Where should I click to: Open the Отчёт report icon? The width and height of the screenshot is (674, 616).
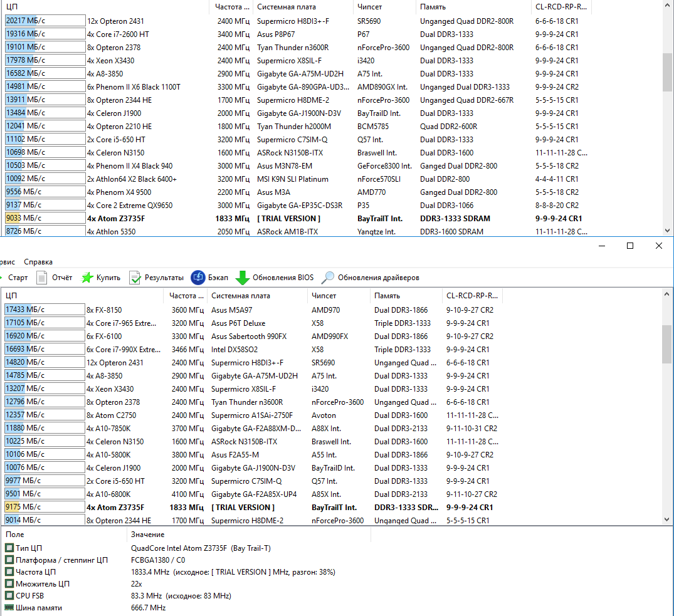(x=42, y=278)
